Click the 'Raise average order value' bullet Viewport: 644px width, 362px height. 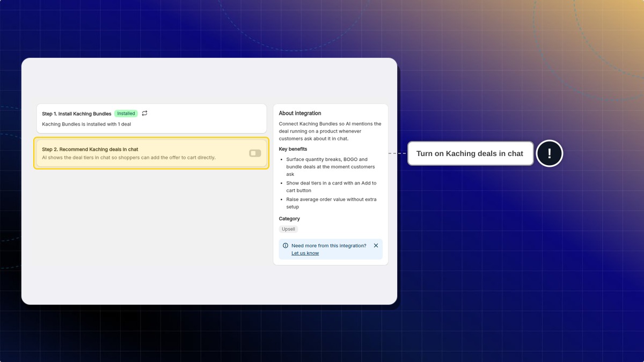[x=331, y=203]
